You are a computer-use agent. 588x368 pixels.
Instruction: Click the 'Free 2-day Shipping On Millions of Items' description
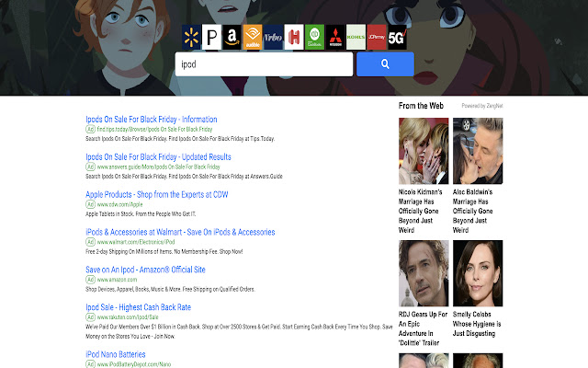pyautogui.click(x=164, y=251)
